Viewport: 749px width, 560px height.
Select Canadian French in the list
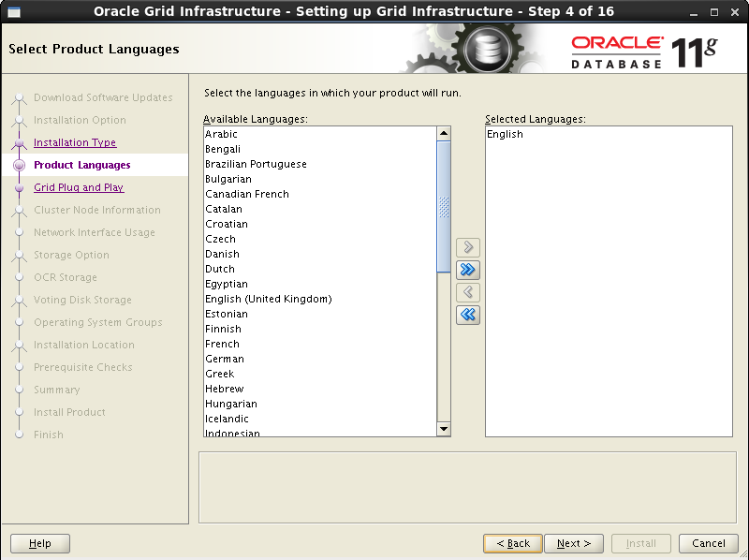tap(320, 194)
